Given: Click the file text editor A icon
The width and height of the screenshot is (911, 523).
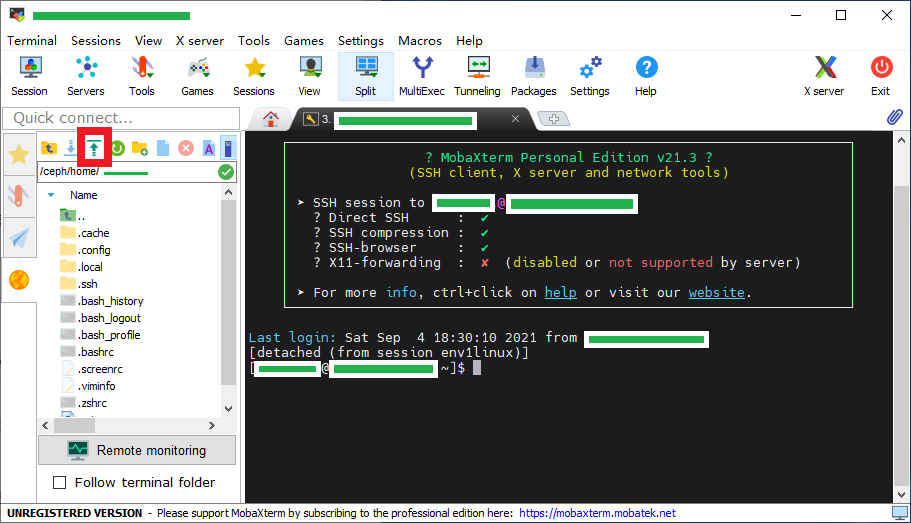Looking at the screenshot, I should point(209,148).
